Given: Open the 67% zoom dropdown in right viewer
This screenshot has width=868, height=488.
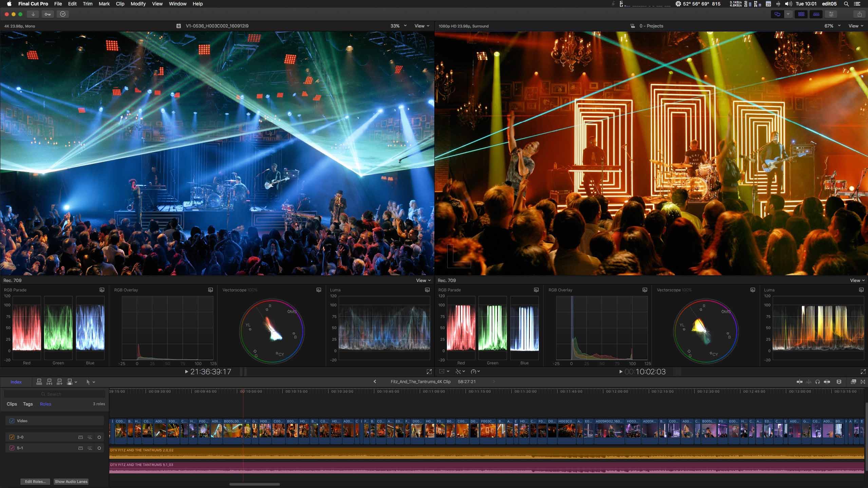Looking at the screenshot, I should pos(832,26).
